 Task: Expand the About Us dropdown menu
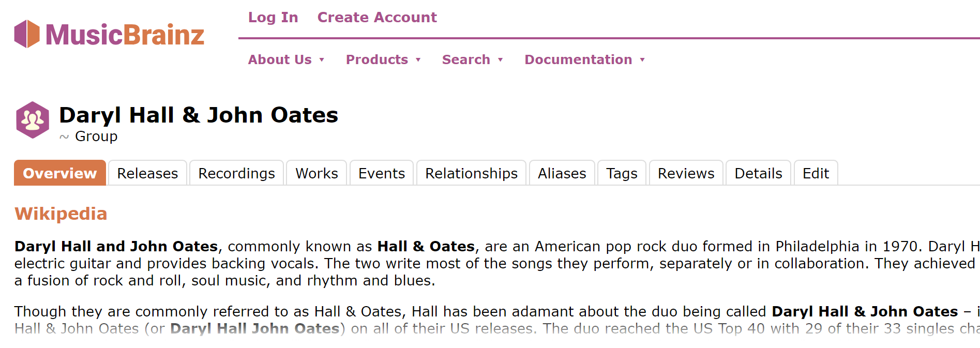coord(286,60)
